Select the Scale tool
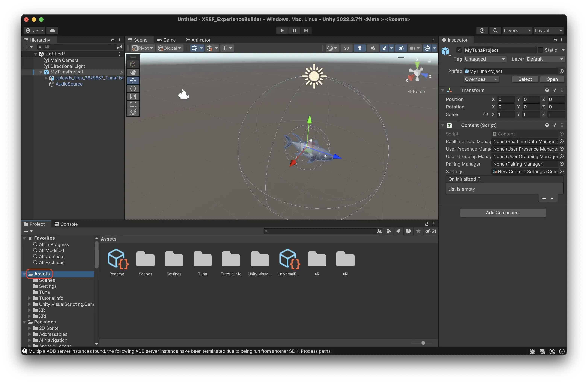This screenshot has height=383, width=588. pyautogui.click(x=133, y=96)
